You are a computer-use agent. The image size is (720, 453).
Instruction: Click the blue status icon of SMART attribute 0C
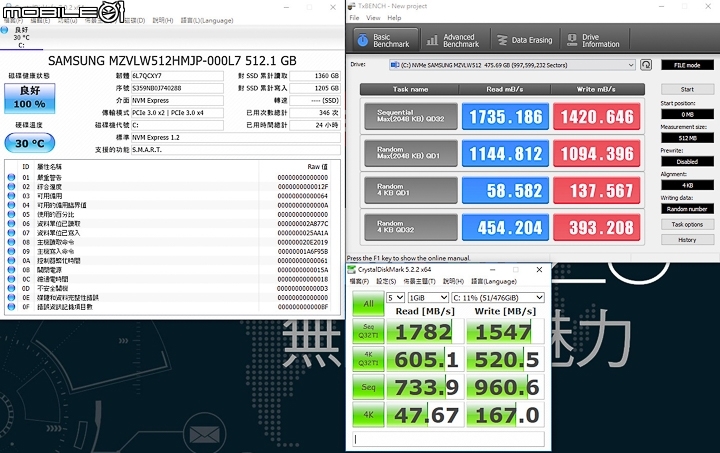tap(11, 279)
